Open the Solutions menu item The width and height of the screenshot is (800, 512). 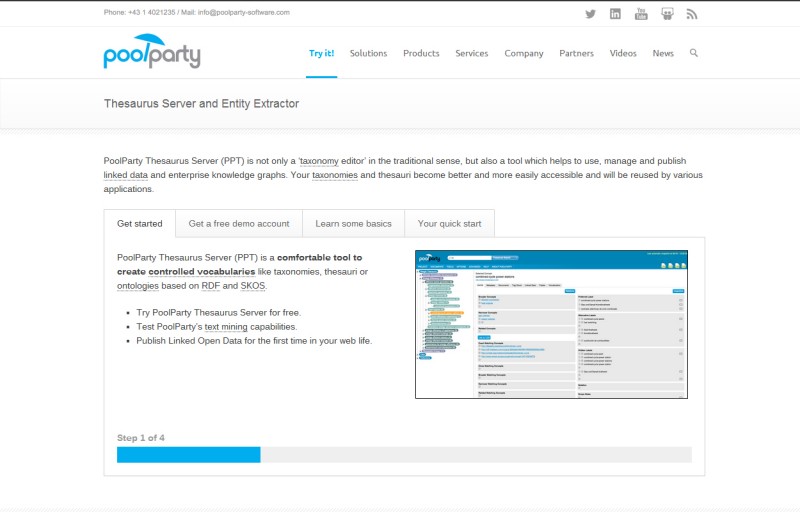368,54
